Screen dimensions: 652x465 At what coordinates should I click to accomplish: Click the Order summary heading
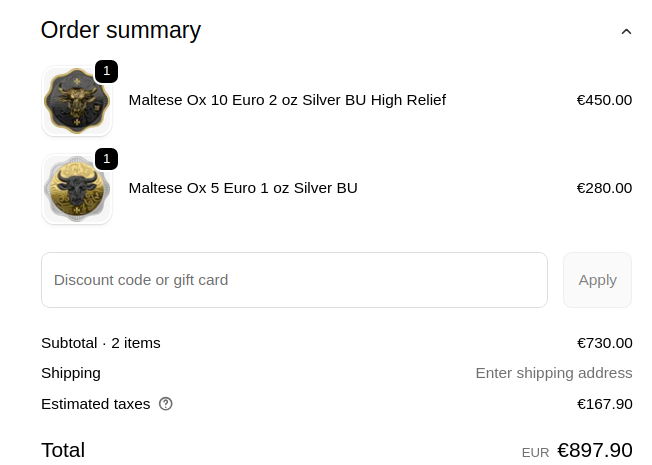[121, 30]
